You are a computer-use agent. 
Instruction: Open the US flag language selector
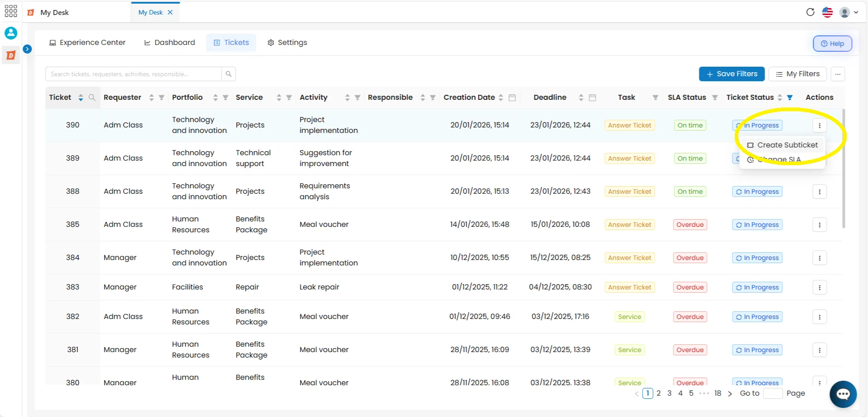(828, 12)
